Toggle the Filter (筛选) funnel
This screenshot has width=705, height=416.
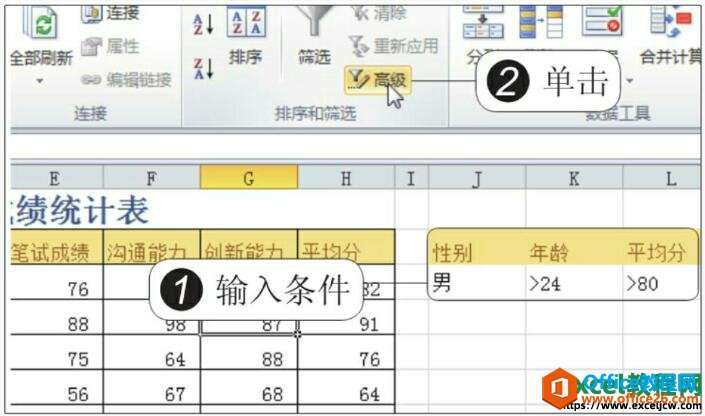point(314,34)
